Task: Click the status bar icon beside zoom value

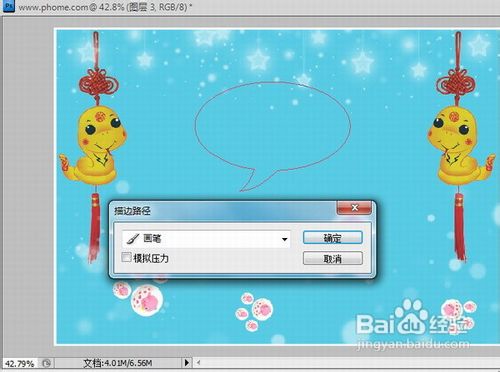Action: [x=47, y=363]
